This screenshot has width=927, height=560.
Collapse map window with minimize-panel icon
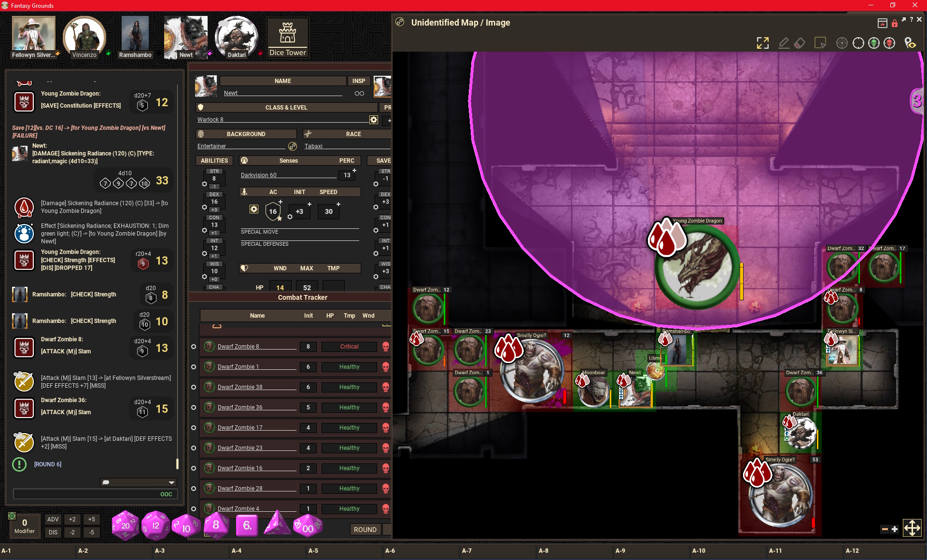click(x=883, y=23)
